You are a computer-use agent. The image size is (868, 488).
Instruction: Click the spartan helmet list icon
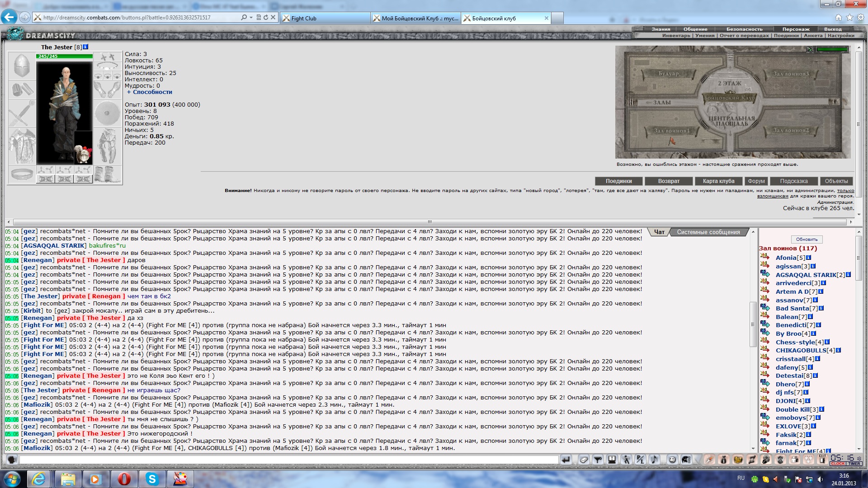pyautogui.click(x=686, y=460)
